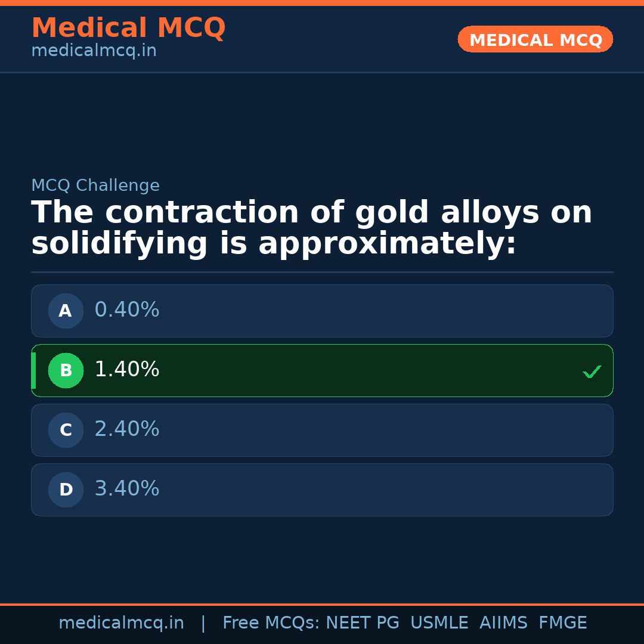The height and width of the screenshot is (644, 644).
Task: Click USMLE in the footer
Action: pos(439,623)
